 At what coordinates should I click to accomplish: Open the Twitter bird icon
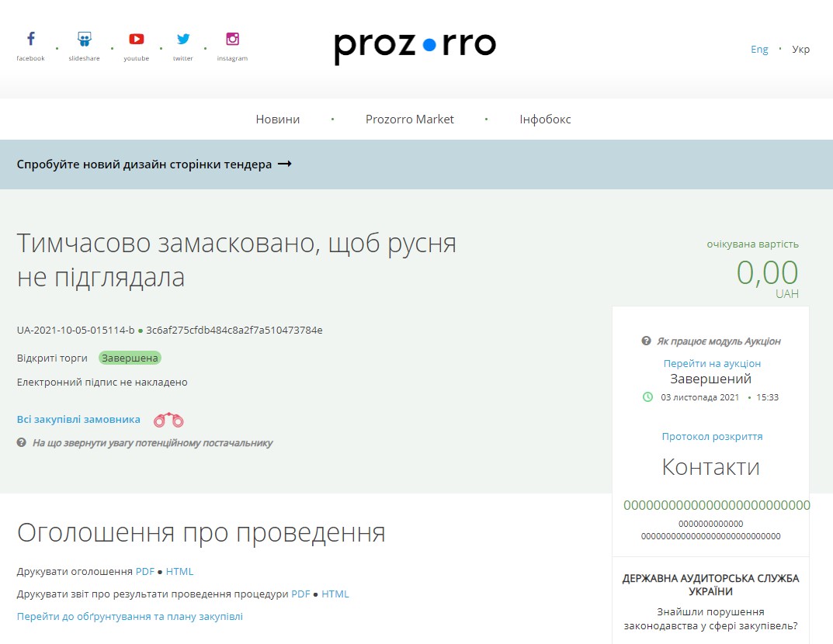182,40
